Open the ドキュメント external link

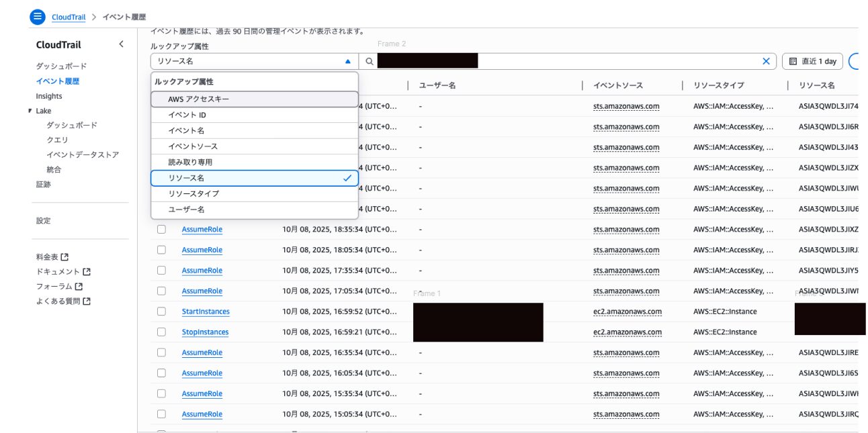click(63, 272)
